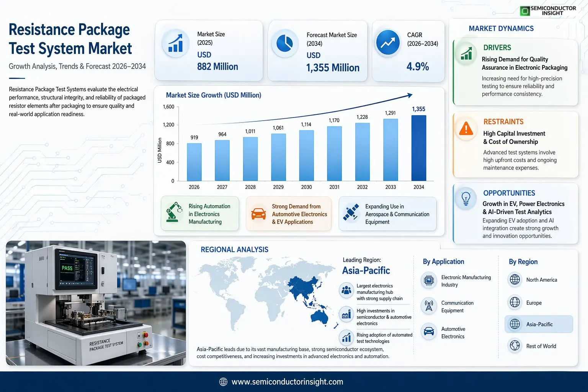The image size is (588, 392).
Task: Click the 'By Region' heading
Action: pyautogui.click(x=523, y=261)
